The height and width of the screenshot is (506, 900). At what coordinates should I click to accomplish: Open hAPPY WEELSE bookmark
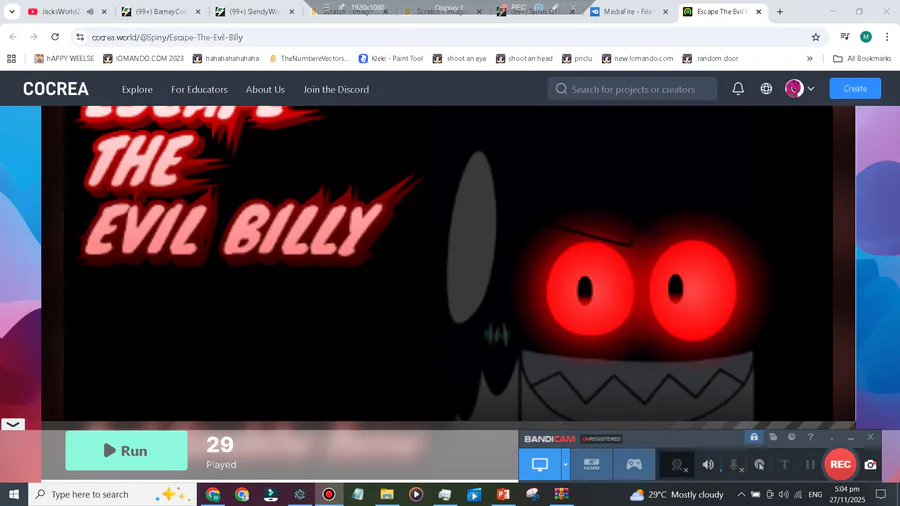[x=64, y=59]
